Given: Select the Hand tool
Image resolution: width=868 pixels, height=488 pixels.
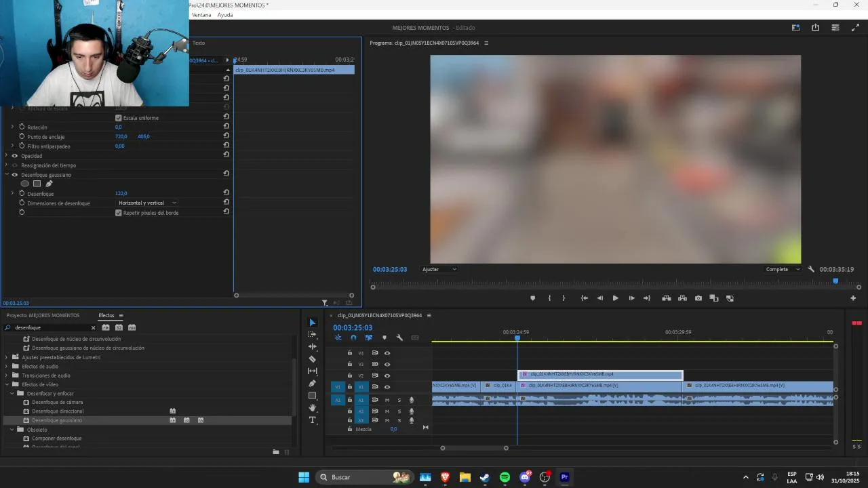Looking at the screenshot, I should click(x=312, y=408).
